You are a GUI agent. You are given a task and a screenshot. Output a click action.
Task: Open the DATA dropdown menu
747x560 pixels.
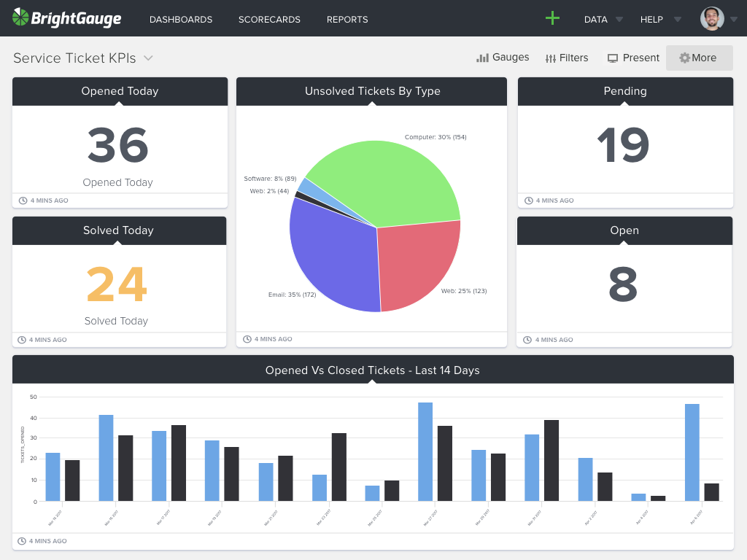604,20
